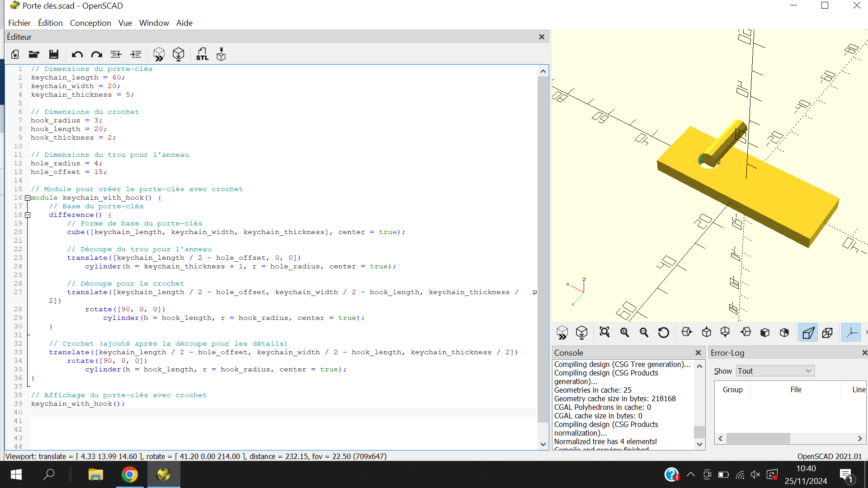868x488 pixels.
Task: Click the Render icon in the viewer toolbar
Action: point(582,333)
